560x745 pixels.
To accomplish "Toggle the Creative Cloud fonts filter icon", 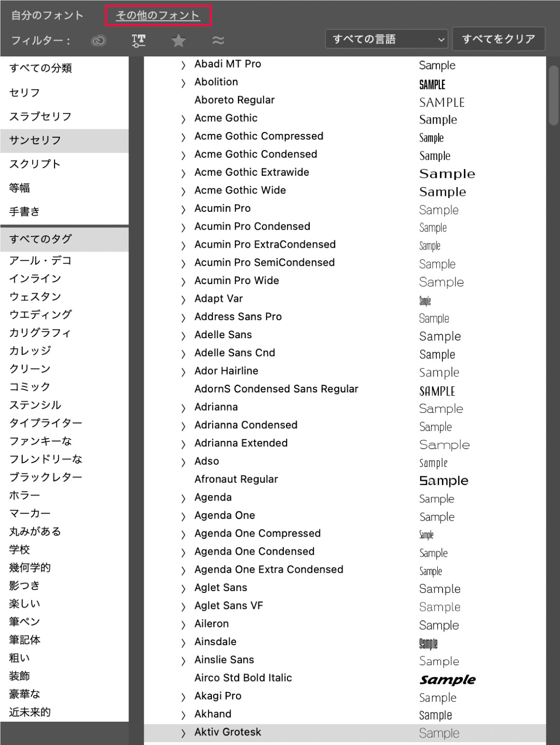I will point(98,41).
